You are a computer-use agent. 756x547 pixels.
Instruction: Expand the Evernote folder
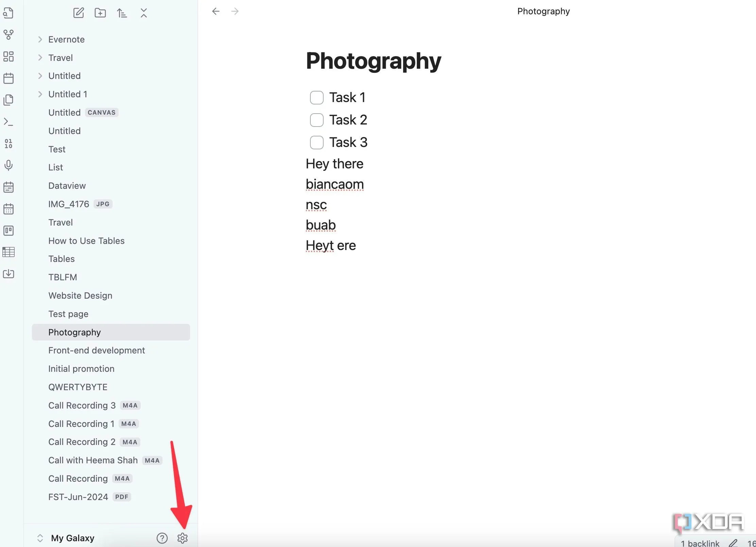coord(40,39)
